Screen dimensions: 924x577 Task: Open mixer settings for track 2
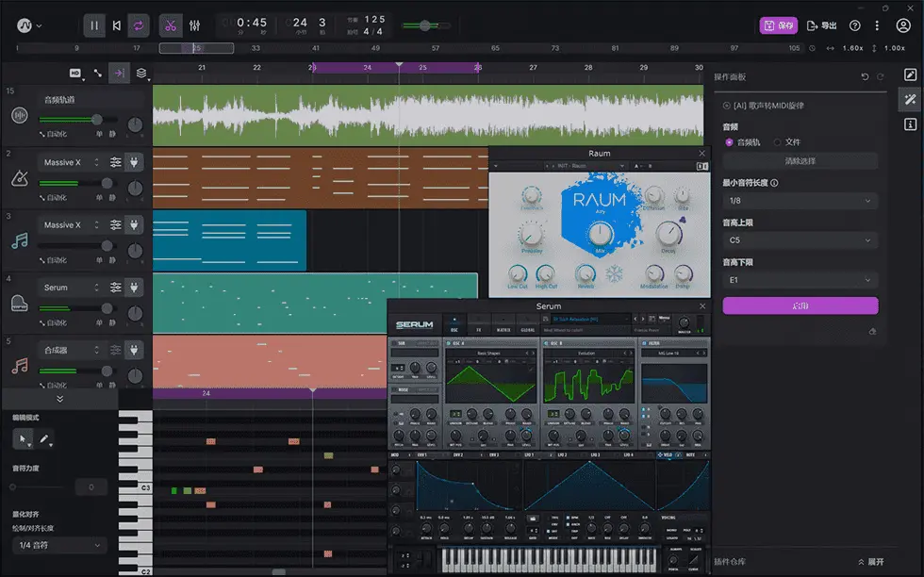point(115,162)
